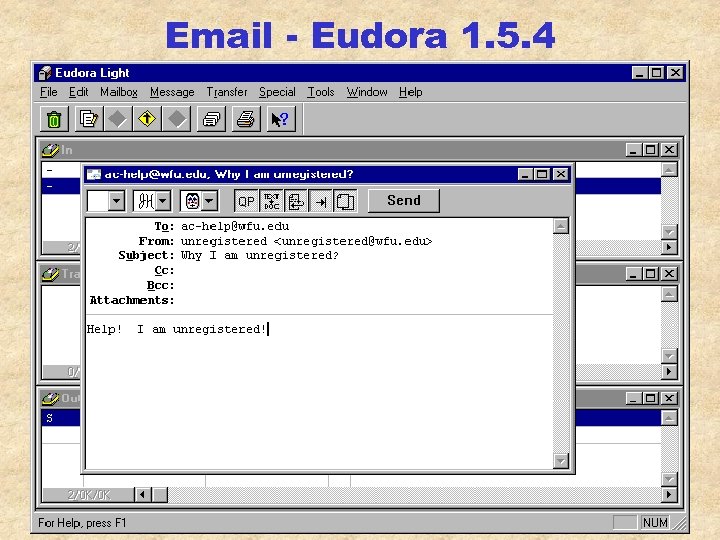This screenshot has width=720, height=540.
Task: Click the Out mailbox scroll up arrow
Action: click(669, 418)
